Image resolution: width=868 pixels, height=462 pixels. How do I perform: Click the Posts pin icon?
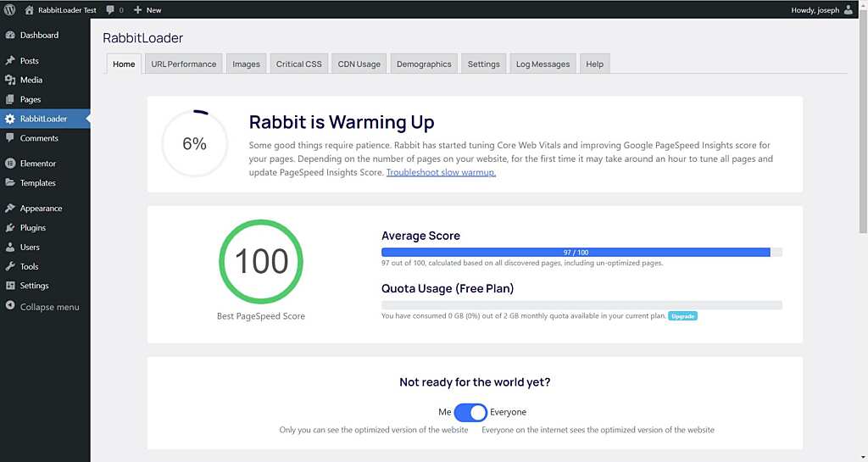pyautogui.click(x=10, y=60)
